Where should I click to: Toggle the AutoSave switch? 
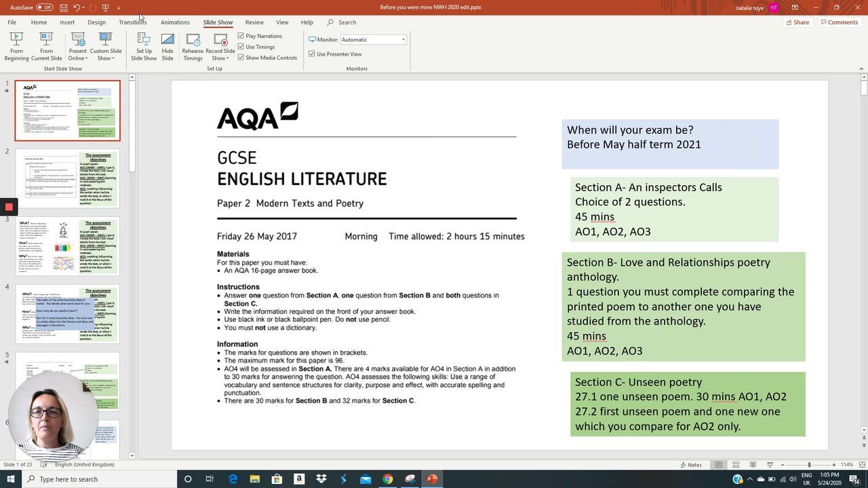pyautogui.click(x=44, y=7)
